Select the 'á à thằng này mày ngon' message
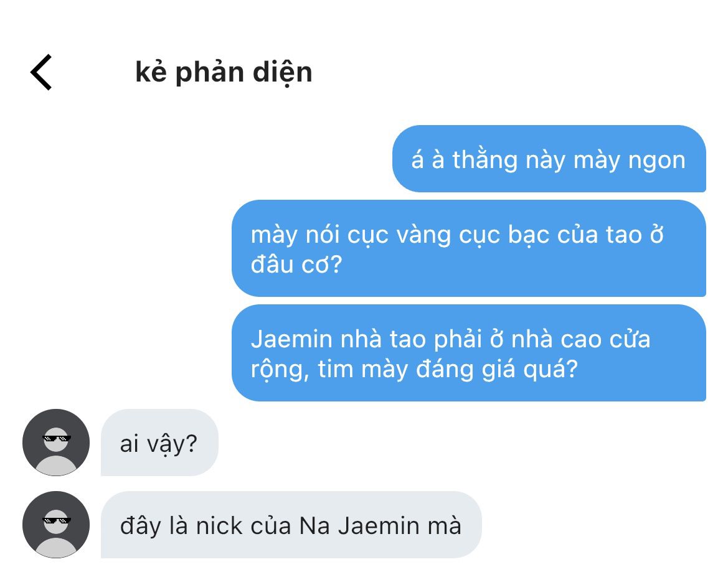The image size is (728, 567). [549, 159]
